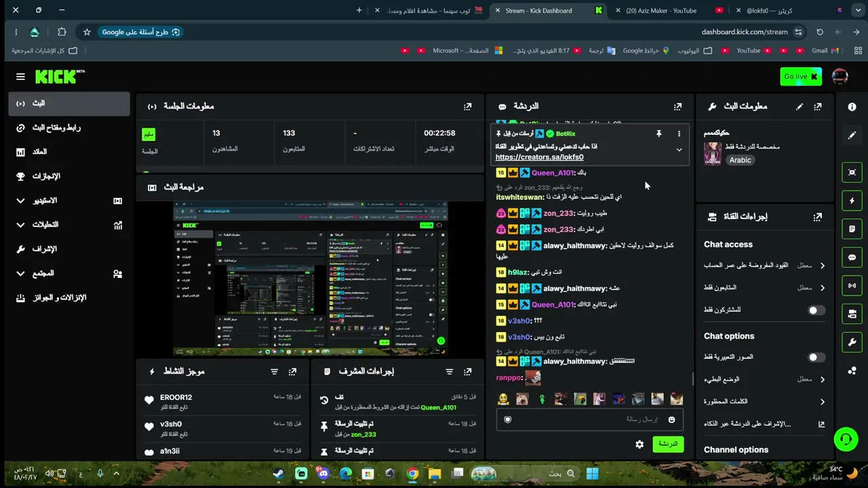Viewport: 868px width, 488px height.
Task: Filter the إجراءات المشرف list
Action: (x=449, y=371)
